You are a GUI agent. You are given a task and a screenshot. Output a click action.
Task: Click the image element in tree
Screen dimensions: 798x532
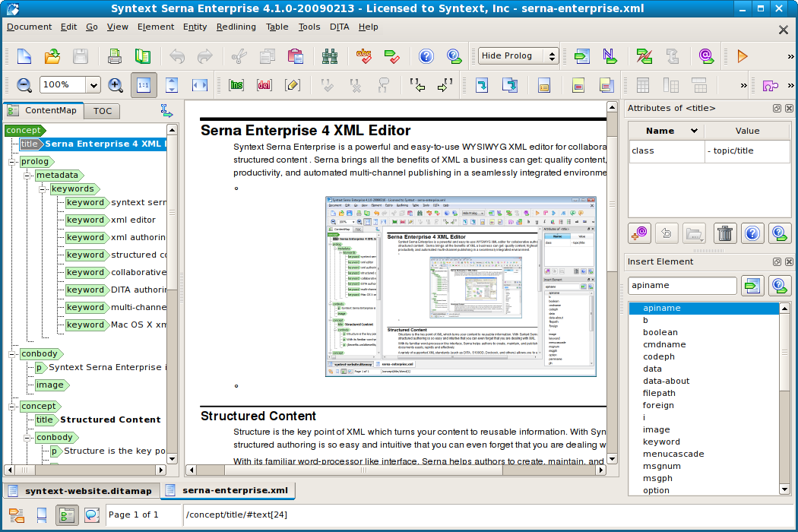[x=50, y=385]
